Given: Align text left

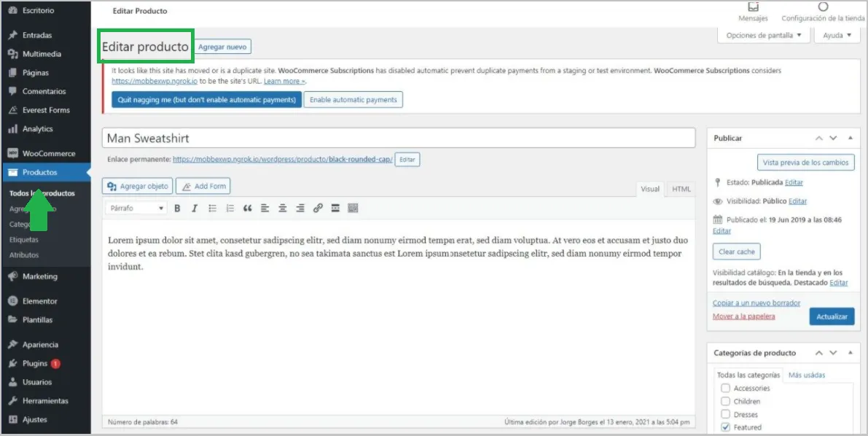Looking at the screenshot, I should [x=265, y=209].
